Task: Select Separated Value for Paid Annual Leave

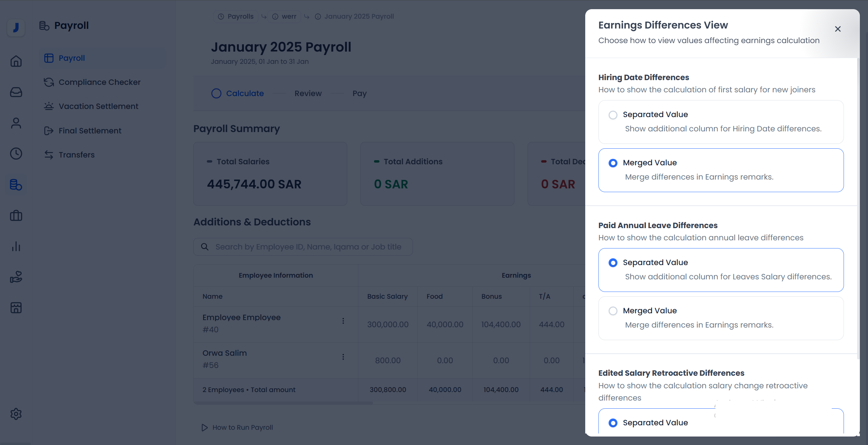Action: point(613,263)
